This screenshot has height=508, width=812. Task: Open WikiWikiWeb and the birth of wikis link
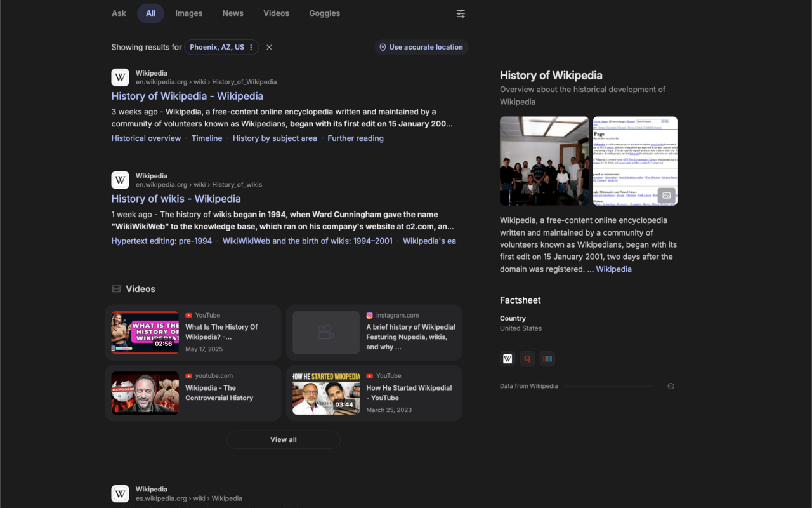307,241
